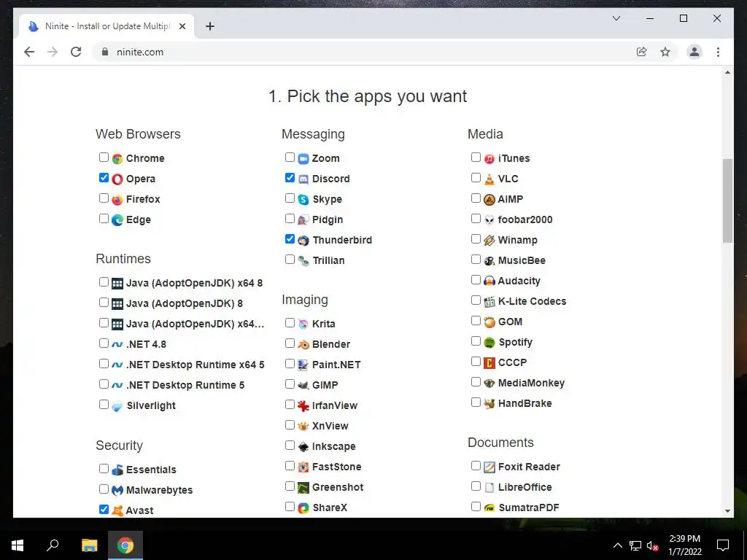Viewport: 747px width, 560px height.
Task: Open the Chrome profile avatar
Action: (694, 52)
